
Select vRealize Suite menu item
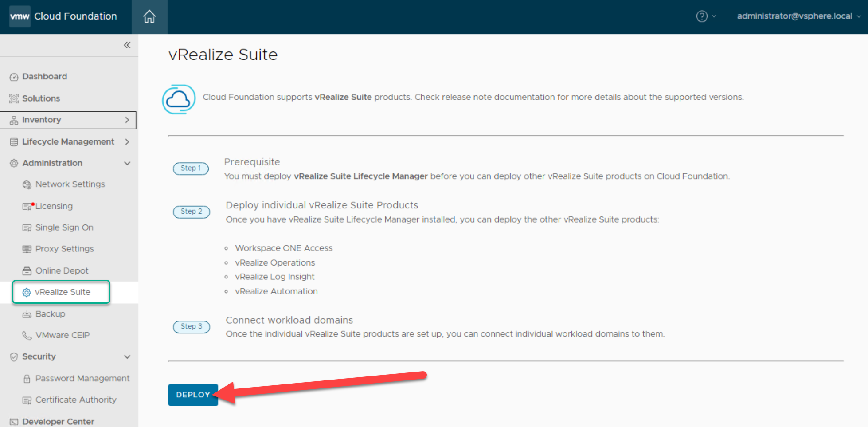click(x=63, y=292)
